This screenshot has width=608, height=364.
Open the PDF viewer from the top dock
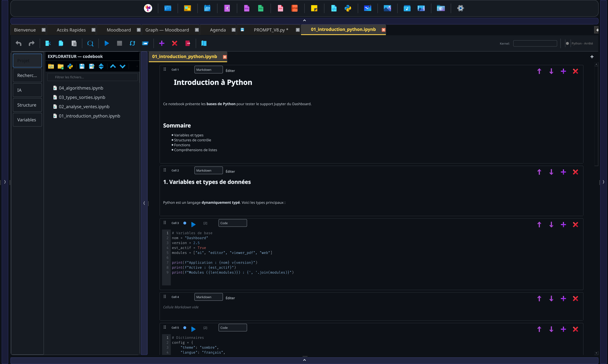point(280,8)
